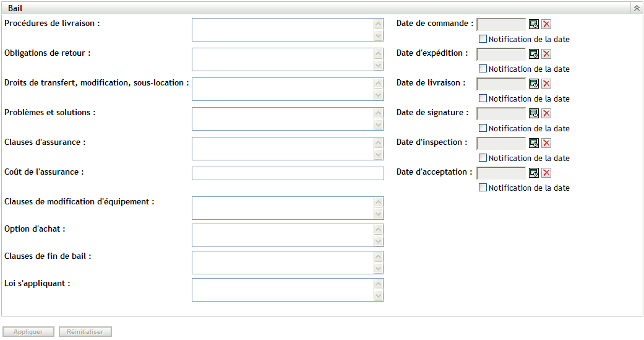
Task: Clear the Date d'acceptation value
Action: (x=546, y=173)
